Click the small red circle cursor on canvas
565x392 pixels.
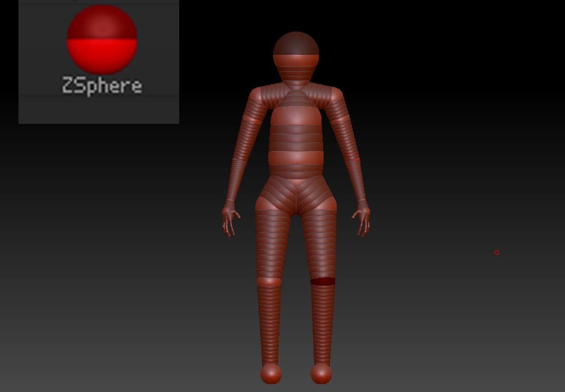496,253
